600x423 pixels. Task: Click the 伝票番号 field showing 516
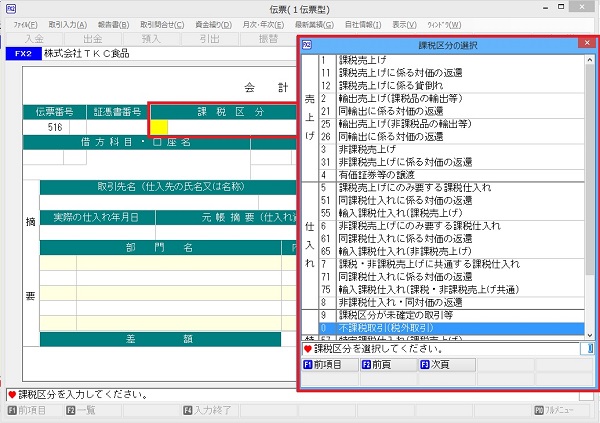tap(46, 127)
